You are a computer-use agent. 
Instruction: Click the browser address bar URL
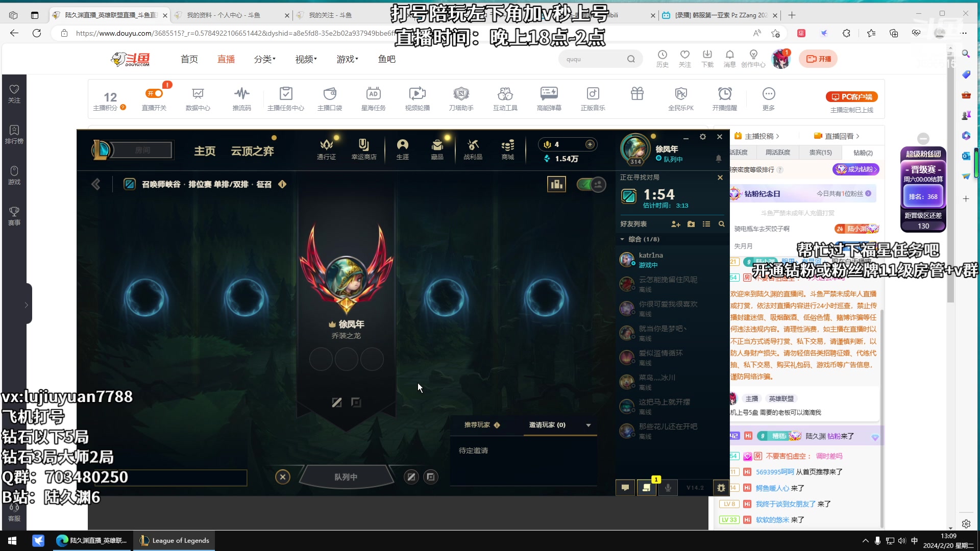click(235, 33)
